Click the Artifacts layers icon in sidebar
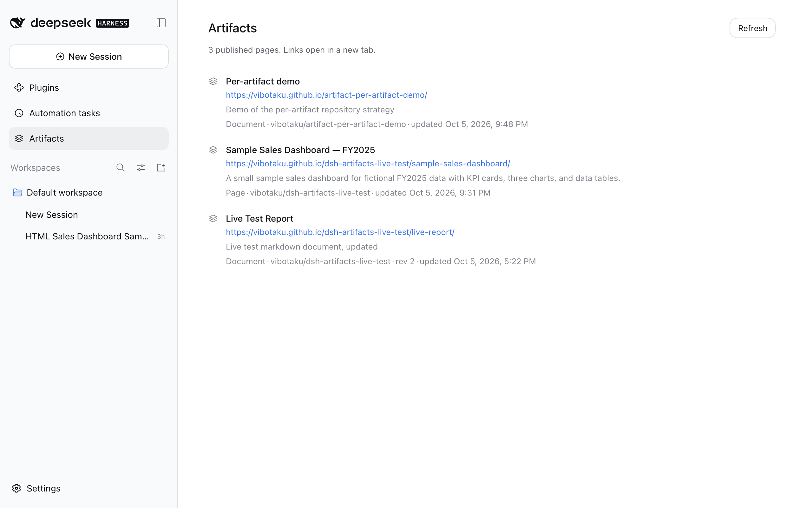This screenshot has height=508, width=812. tap(19, 138)
